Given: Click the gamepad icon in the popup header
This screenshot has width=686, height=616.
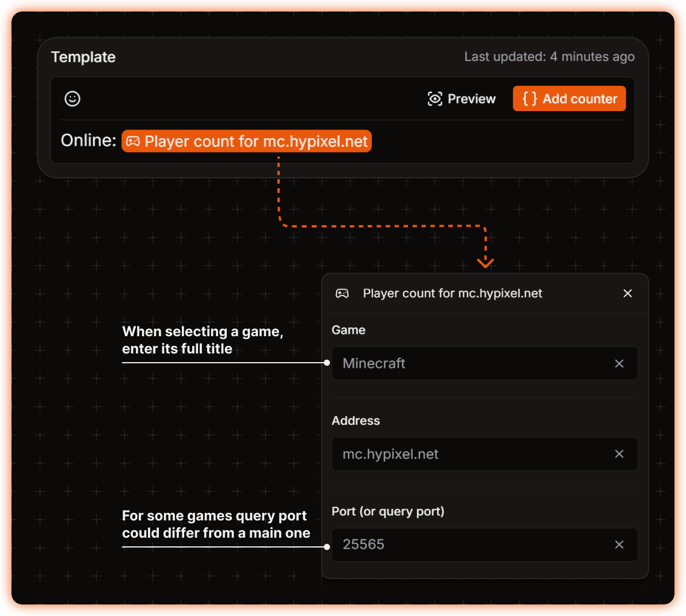Looking at the screenshot, I should (342, 294).
